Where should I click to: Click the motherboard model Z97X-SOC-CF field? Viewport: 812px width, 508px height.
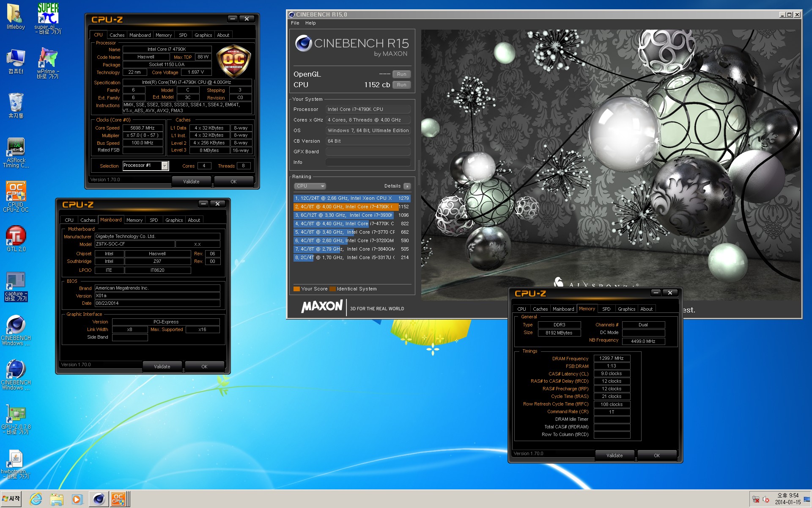(134, 244)
